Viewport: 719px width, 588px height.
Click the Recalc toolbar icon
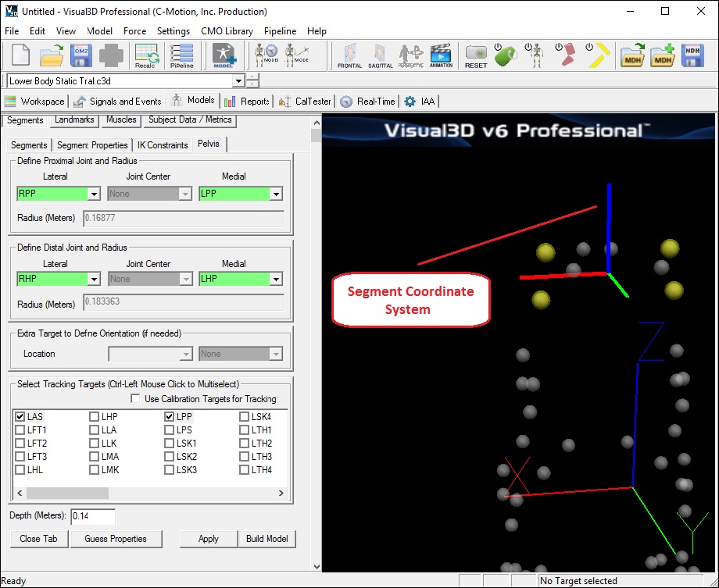point(147,55)
